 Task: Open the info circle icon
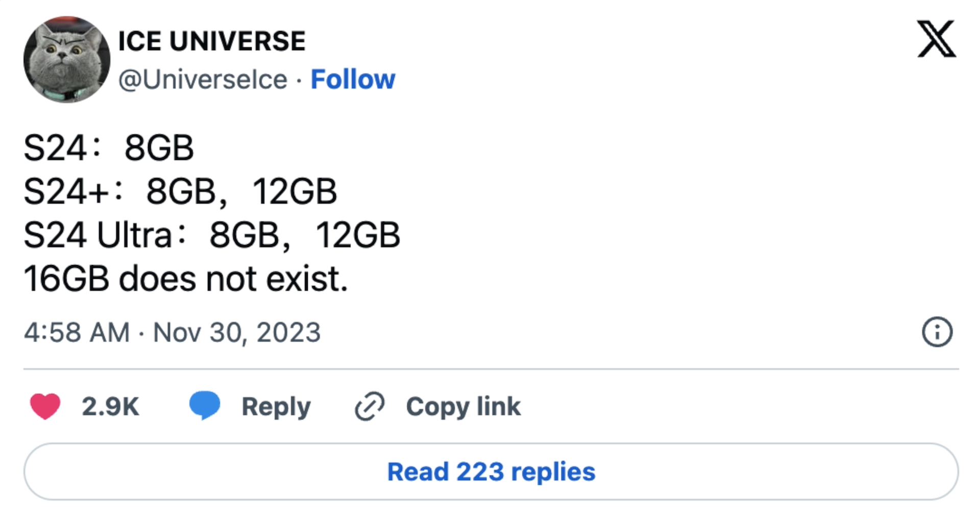point(937,332)
